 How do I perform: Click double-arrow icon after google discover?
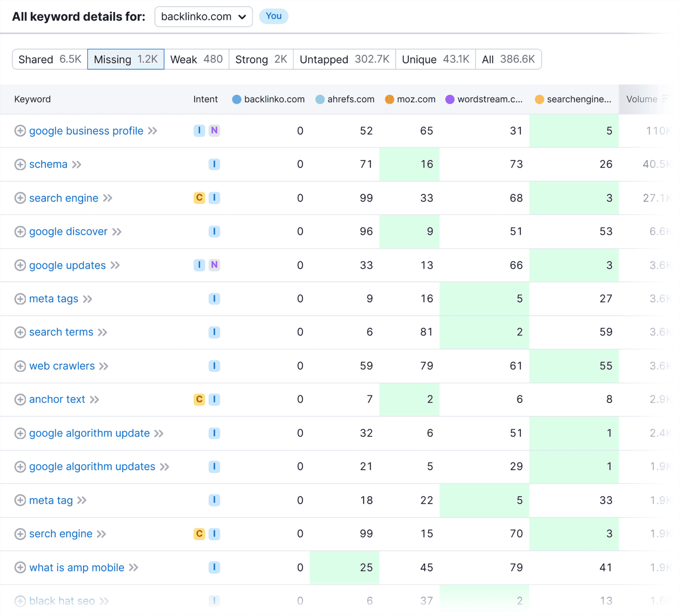click(117, 232)
